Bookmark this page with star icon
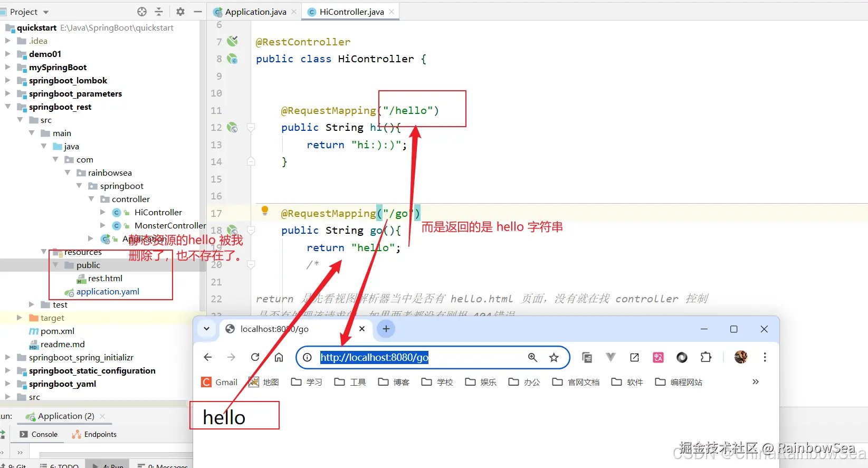Viewport: 868px width, 468px height. coord(554,357)
